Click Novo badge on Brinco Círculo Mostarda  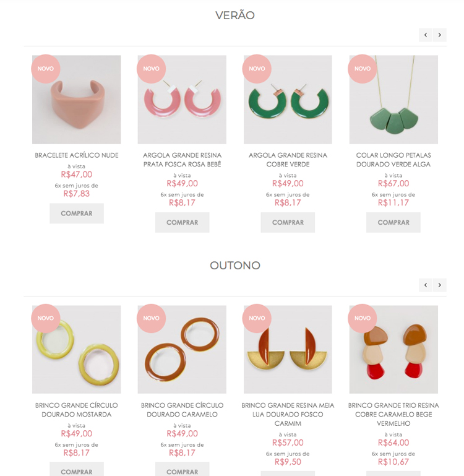click(x=46, y=318)
